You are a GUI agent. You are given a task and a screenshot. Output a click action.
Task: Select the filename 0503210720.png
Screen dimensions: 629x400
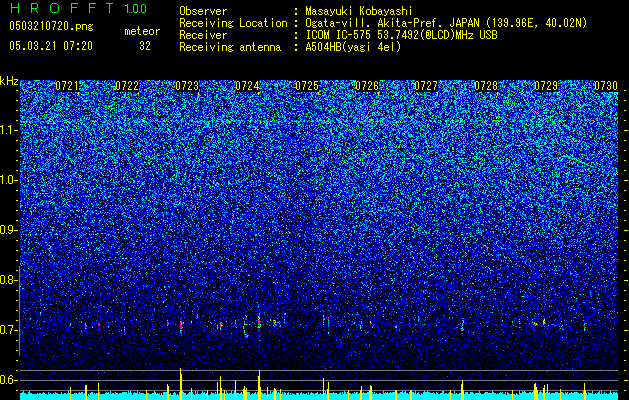51,26
